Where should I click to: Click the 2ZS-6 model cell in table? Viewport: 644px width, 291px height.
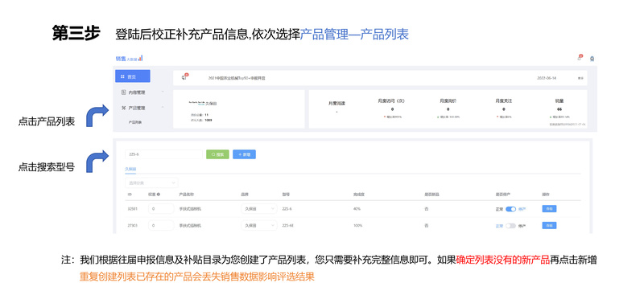287,209
